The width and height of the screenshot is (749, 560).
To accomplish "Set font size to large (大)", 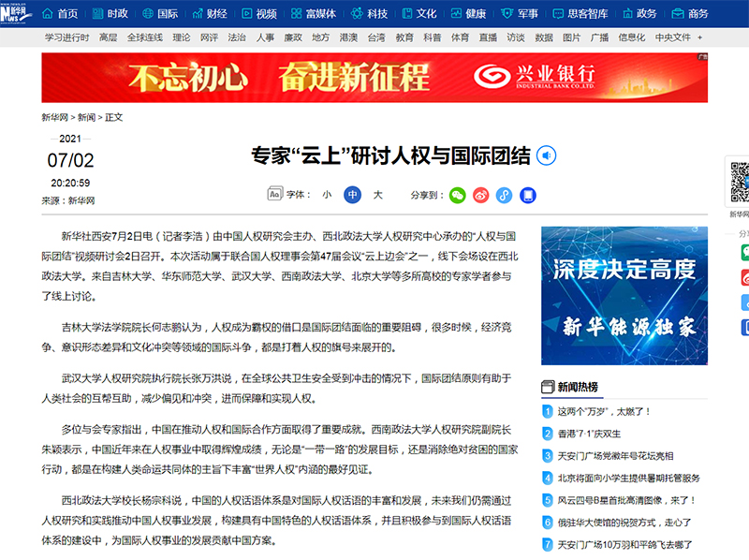I will 378,195.
